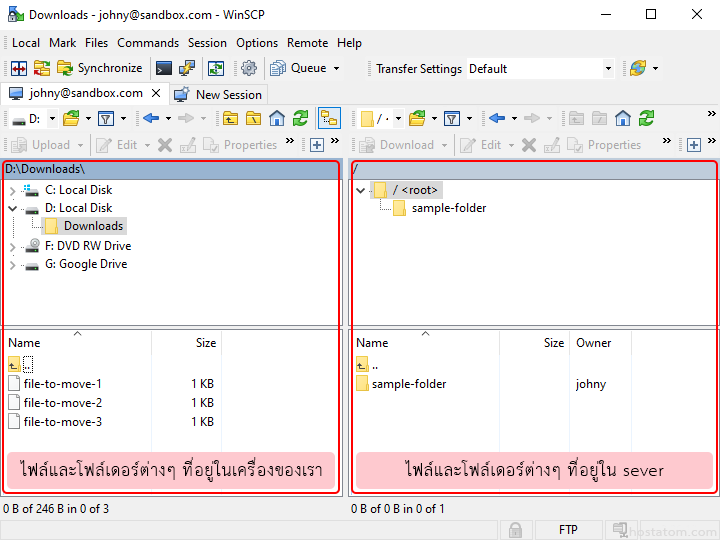Go to local parent directory
The image size is (720, 540).
click(231, 118)
